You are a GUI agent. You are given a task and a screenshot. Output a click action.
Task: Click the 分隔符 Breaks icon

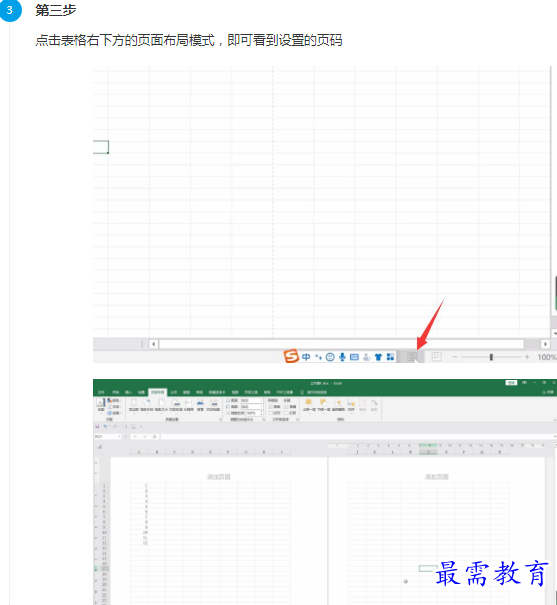tap(189, 404)
